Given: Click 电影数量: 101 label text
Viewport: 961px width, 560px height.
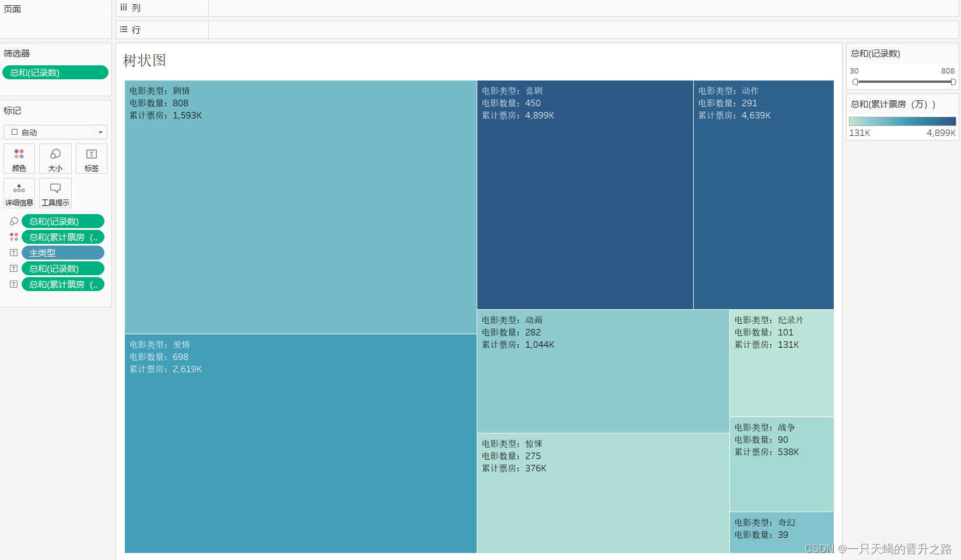Looking at the screenshot, I should coord(764,332).
